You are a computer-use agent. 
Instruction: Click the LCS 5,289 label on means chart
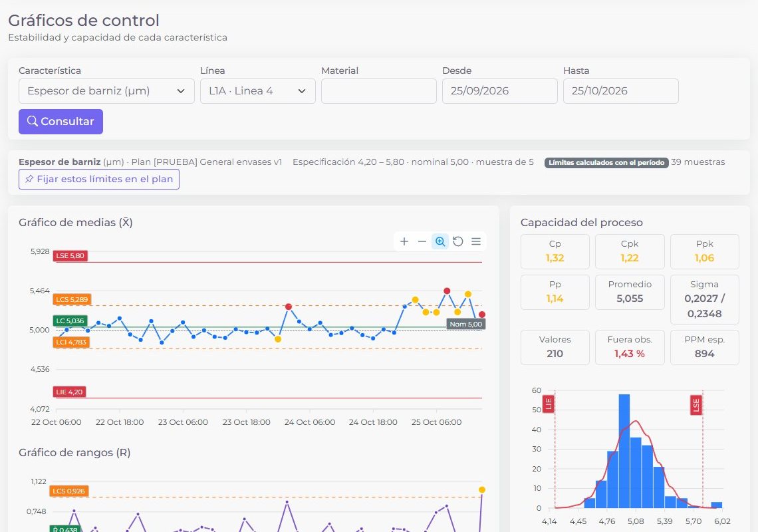click(x=72, y=299)
